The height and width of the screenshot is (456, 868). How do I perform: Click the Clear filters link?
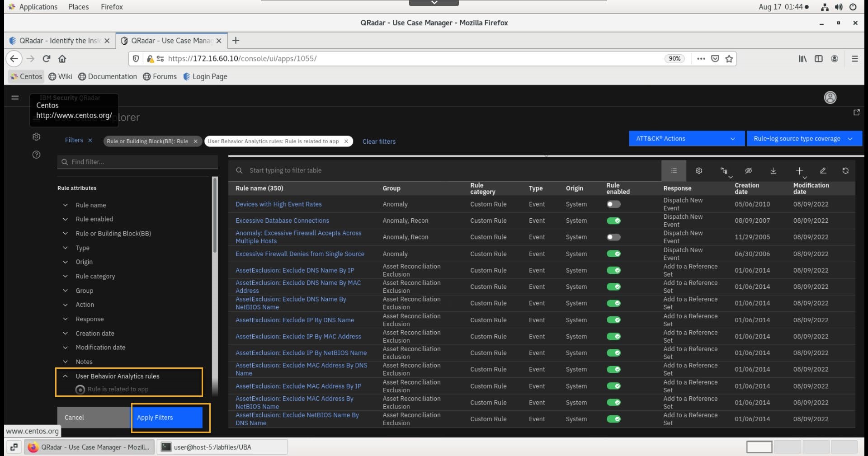click(379, 141)
